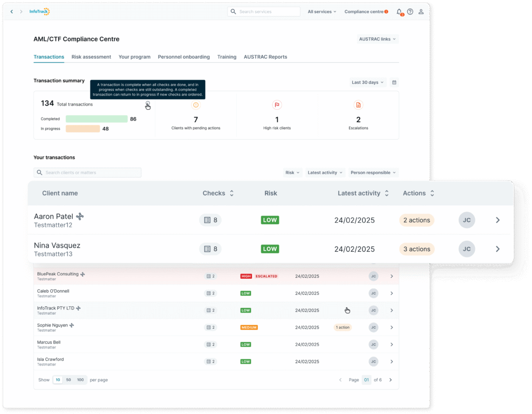Click the calendar date picker icon
Image resolution: width=532 pixels, height=414 pixels.
coord(394,82)
